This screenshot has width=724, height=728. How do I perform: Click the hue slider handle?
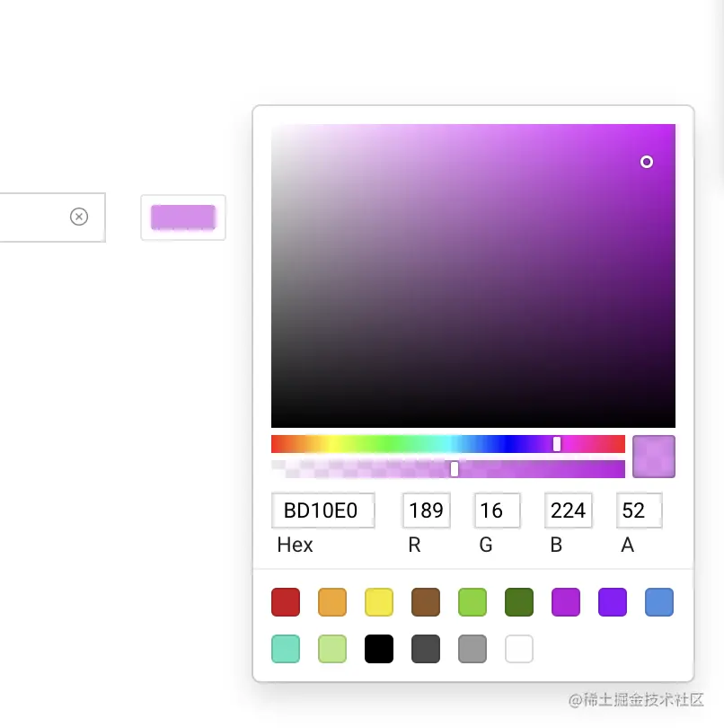coord(557,444)
